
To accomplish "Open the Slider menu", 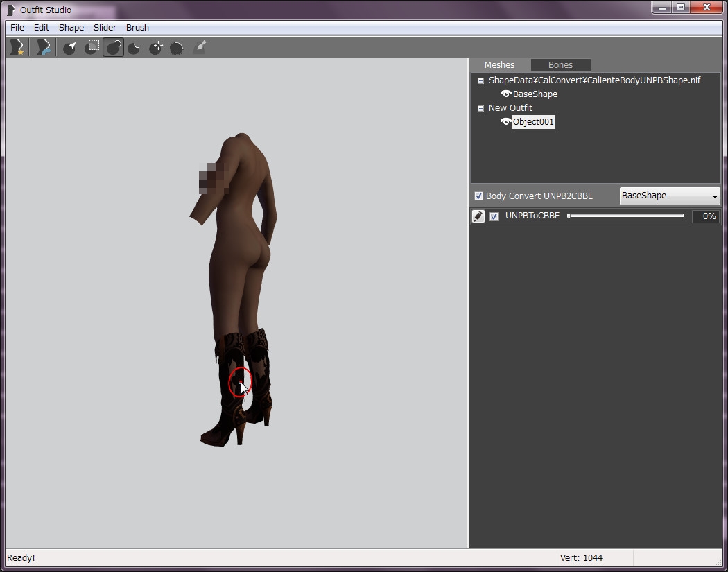I will pos(105,28).
